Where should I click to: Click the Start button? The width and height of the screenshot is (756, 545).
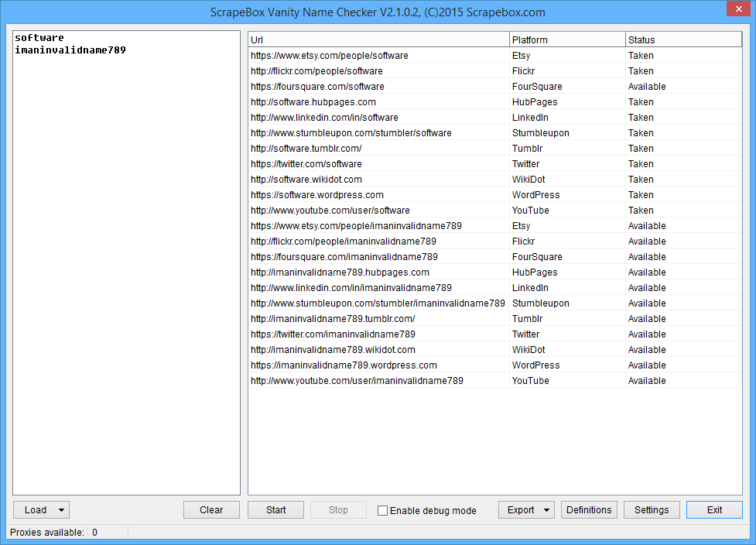(x=275, y=510)
